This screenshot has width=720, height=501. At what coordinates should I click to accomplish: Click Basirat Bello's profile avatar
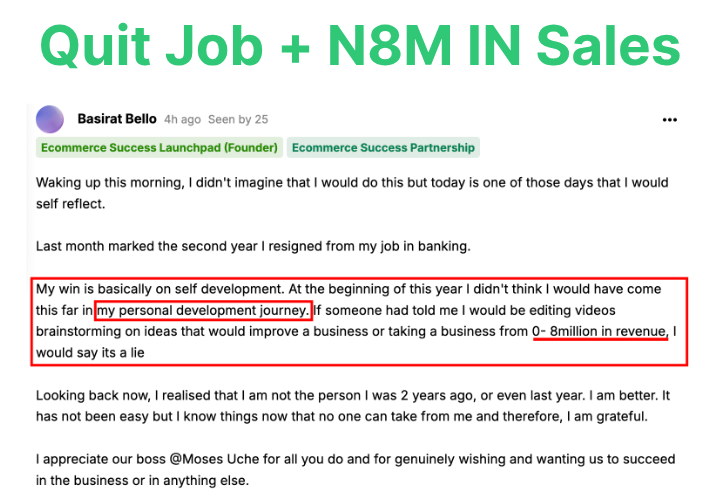(50, 120)
